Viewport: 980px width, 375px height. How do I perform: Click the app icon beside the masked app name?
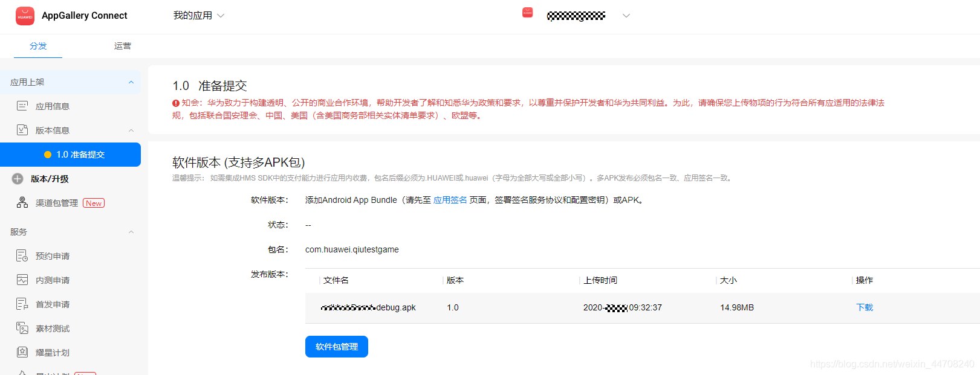click(x=528, y=13)
